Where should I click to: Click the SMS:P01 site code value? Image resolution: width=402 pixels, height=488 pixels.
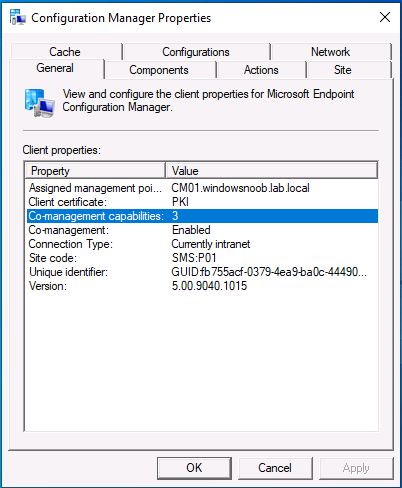(x=194, y=258)
